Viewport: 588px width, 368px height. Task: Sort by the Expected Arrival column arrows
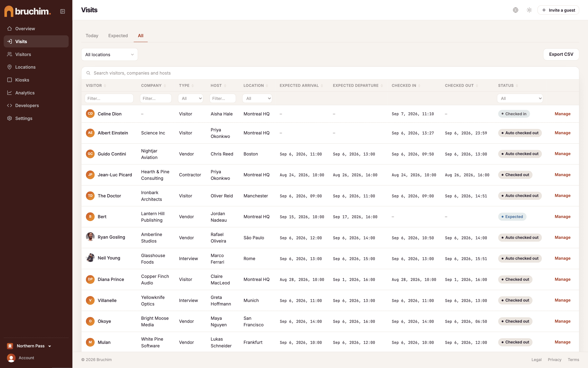[322, 86]
